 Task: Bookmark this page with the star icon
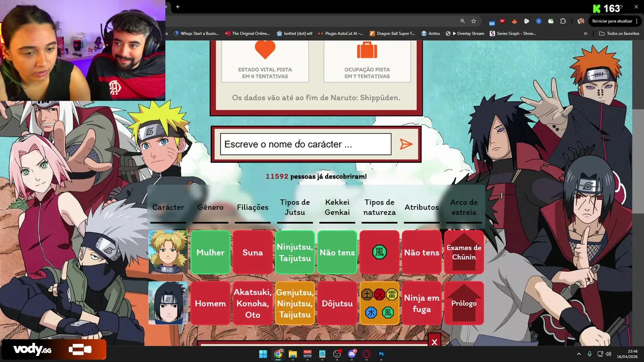473,21
